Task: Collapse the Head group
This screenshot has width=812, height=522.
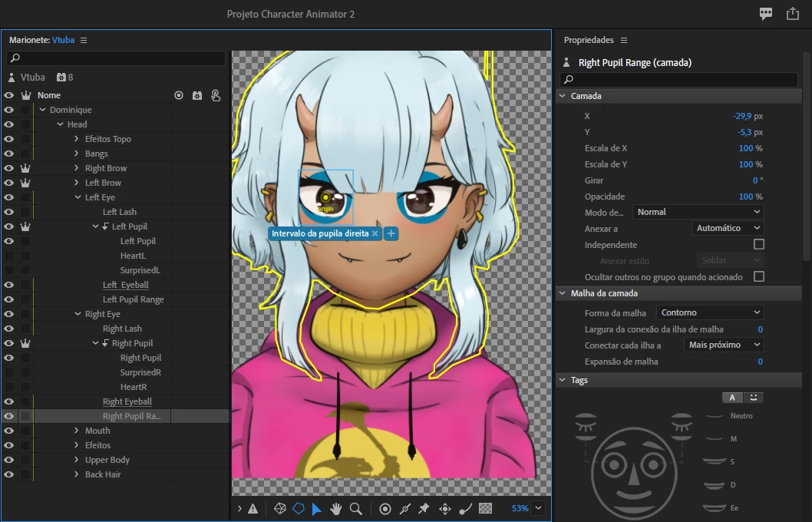Action: click(x=61, y=124)
